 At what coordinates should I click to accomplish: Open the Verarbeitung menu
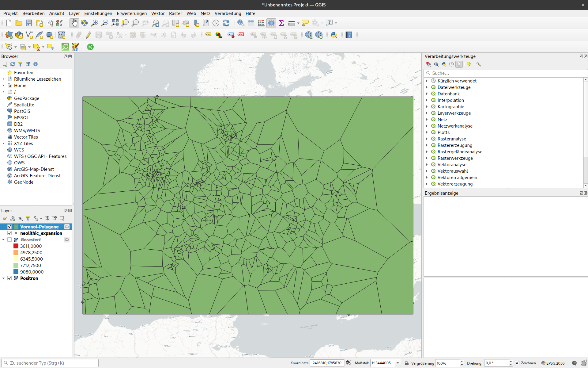pyautogui.click(x=228, y=13)
